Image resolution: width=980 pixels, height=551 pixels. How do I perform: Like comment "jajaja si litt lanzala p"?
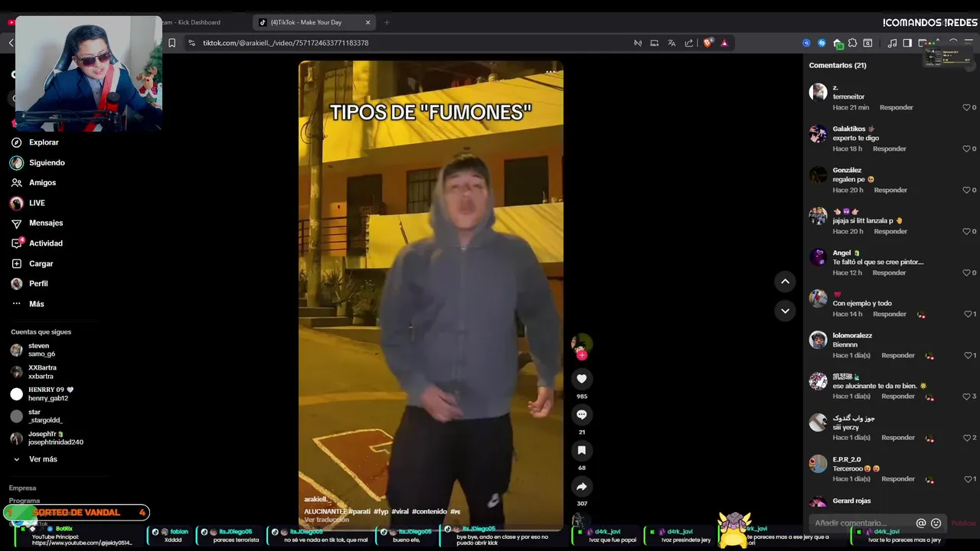966,232
